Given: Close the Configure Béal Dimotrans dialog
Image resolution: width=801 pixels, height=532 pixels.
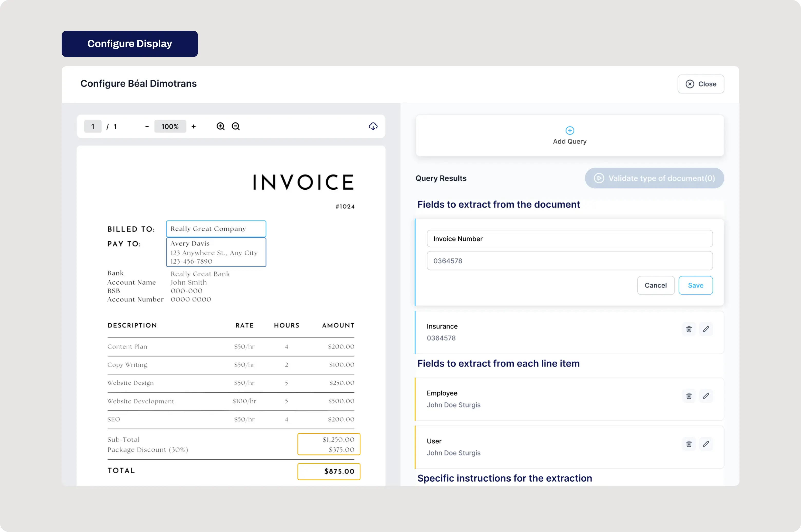Looking at the screenshot, I should pos(701,84).
